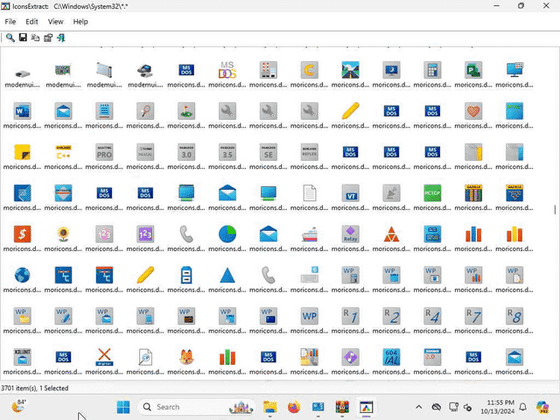Select the yellow pencil icon in second row
This screenshot has width=560, height=420.
click(x=350, y=111)
